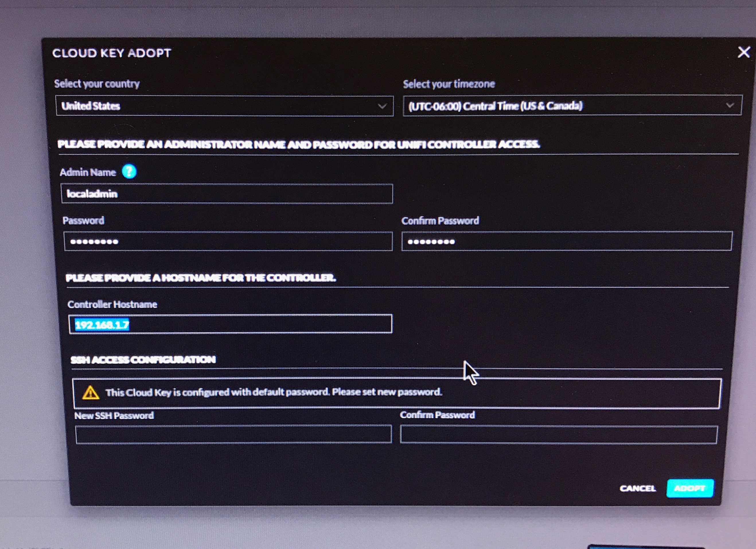Expand the timezone dropdown Central Time
This screenshot has height=549, width=756.
coord(572,106)
